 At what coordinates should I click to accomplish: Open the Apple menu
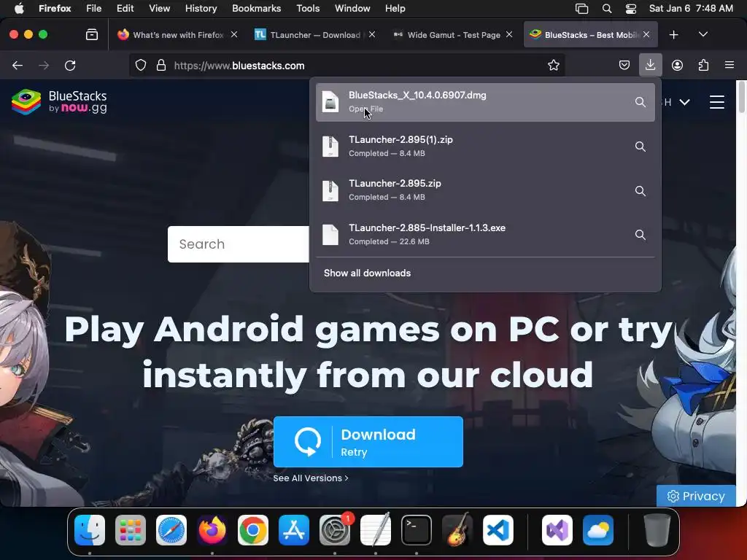(19, 9)
